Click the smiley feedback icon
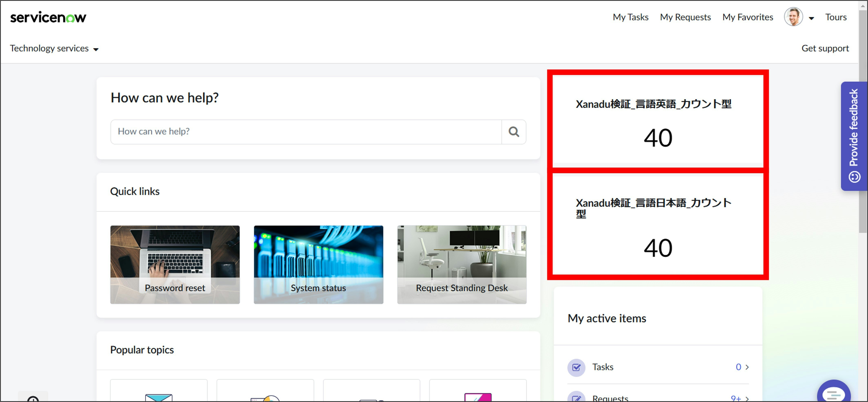The width and height of the screenshot is (868, 402). point(854,177)
